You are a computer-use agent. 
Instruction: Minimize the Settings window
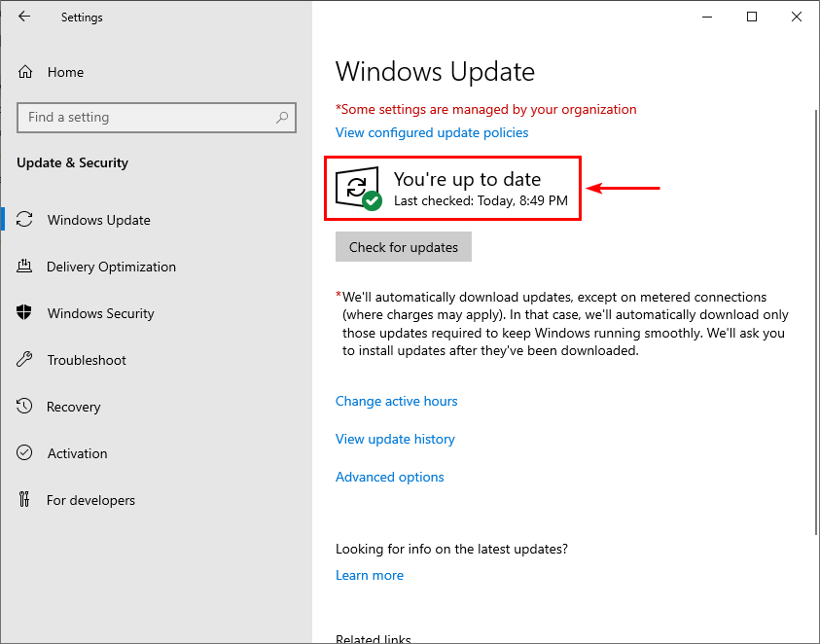click(707, 17)
